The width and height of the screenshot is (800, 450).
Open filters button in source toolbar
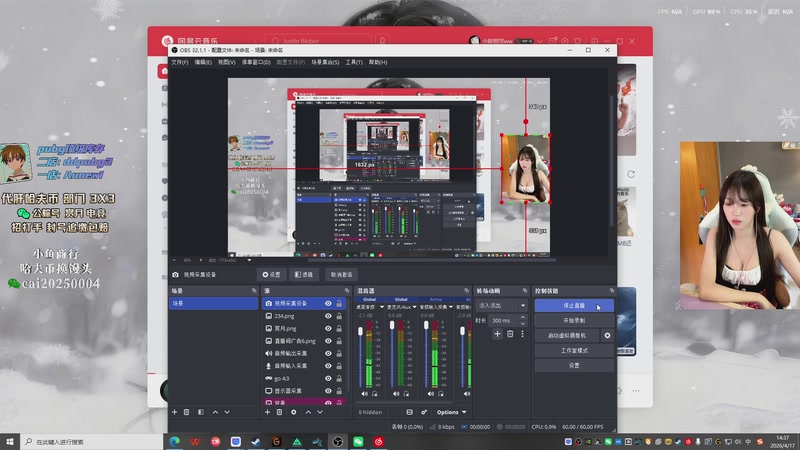click(304, 274)
